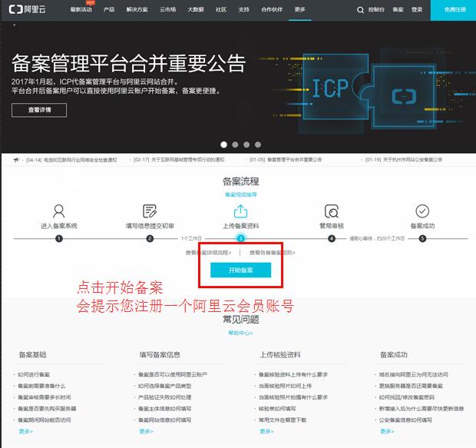This screenshot has height=448, width=476.
Task: Click the 免费注册 button
Action: tap(453, 10)
